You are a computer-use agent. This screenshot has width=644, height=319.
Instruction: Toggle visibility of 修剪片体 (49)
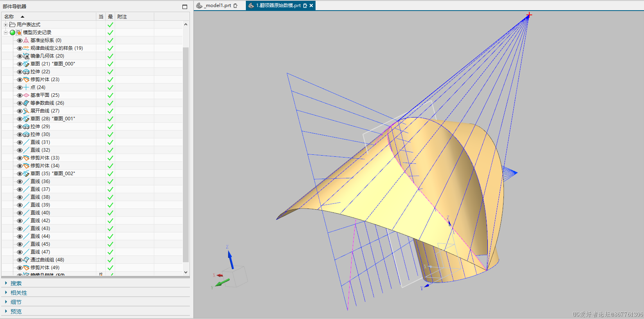(x=20, y=268)
